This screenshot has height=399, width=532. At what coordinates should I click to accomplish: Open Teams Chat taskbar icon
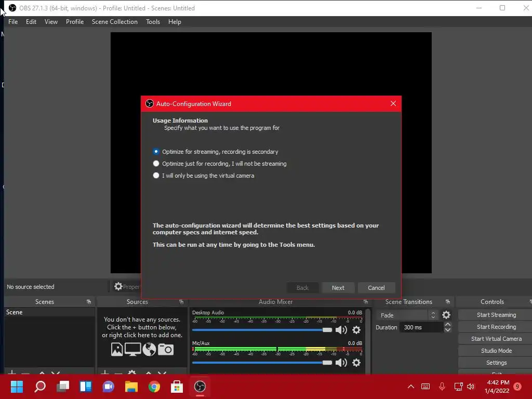108,387
